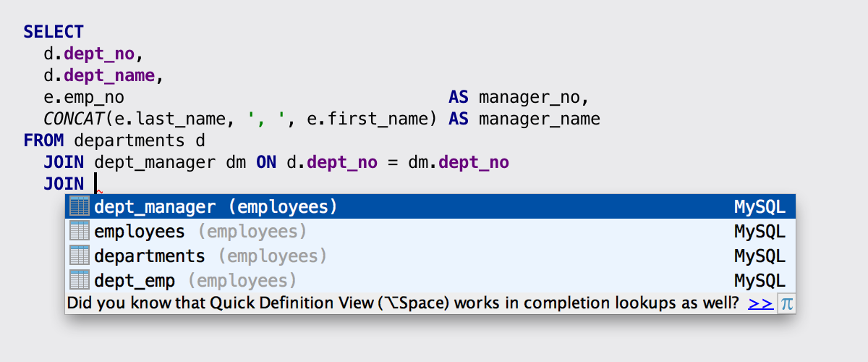The width and height of the screenshot is (868, 362).
Task: Choose dept_emp (employees) completion item
Action: coord(430,280)
